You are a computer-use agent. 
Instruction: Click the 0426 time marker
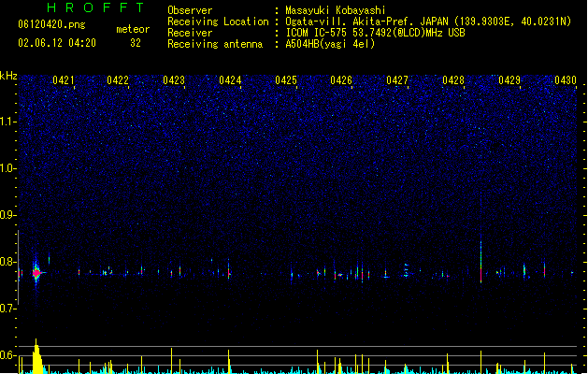coord(341,80)
